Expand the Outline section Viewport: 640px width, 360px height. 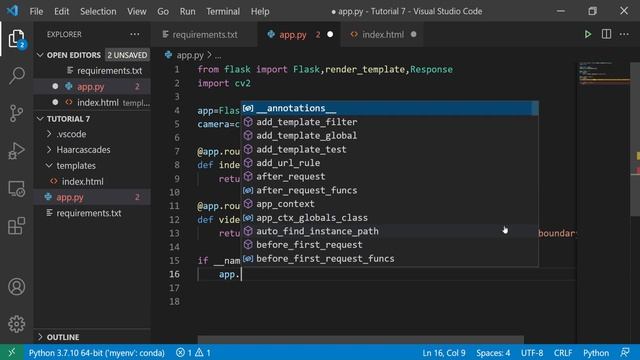[92, 337]
